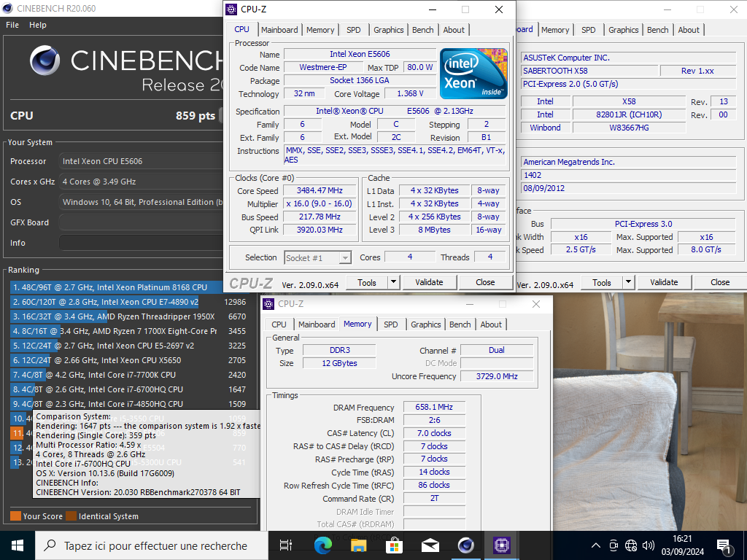The width and height of the screenshot is (747, 560).
Task: Expand the Tools arrow in front CPU-Z
Action: point(393,282)
